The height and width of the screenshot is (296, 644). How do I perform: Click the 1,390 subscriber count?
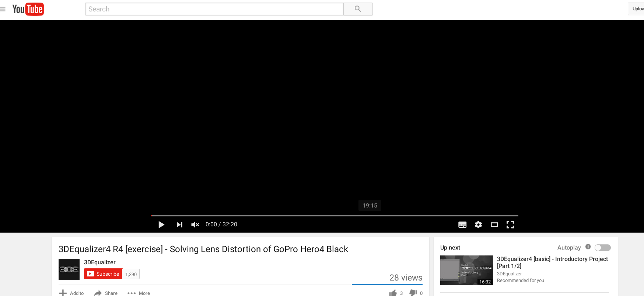tap(131, 274)
